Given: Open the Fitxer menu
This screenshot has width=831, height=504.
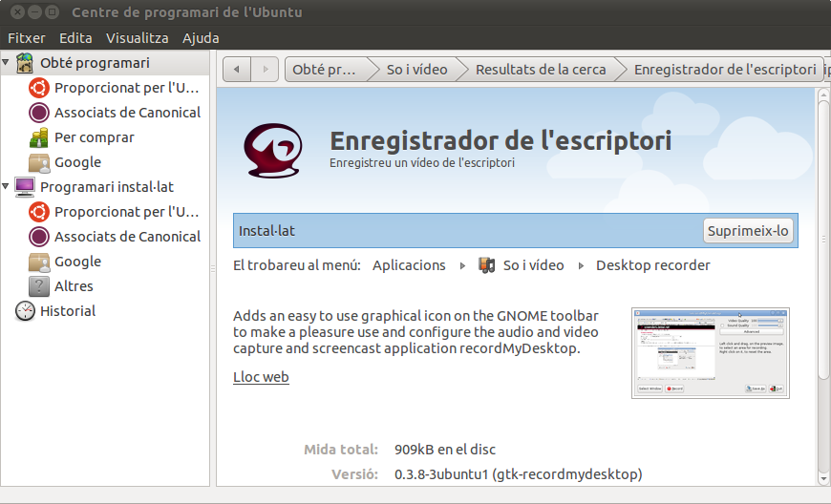Looking at the screenshot, I should pyautogui.click(x=27, y=38).
